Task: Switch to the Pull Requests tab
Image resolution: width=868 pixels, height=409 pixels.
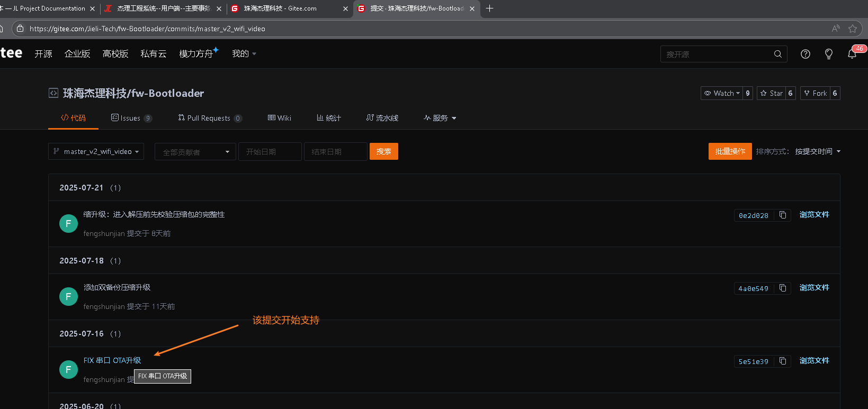Action: pos(210,118)
